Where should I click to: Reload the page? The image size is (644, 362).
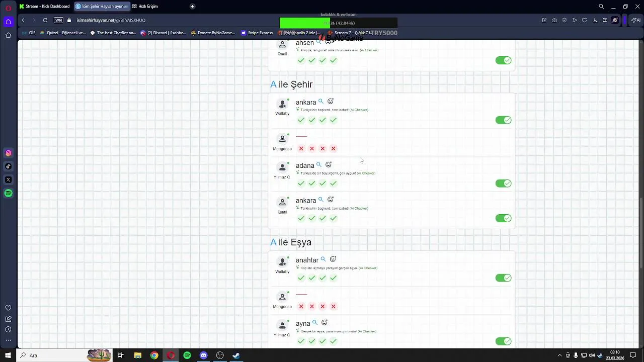(x=45, y=20)
